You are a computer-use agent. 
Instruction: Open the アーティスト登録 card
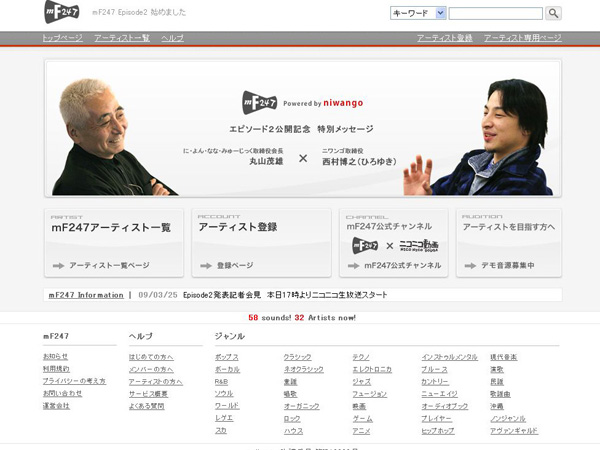(x=261, y=243)
